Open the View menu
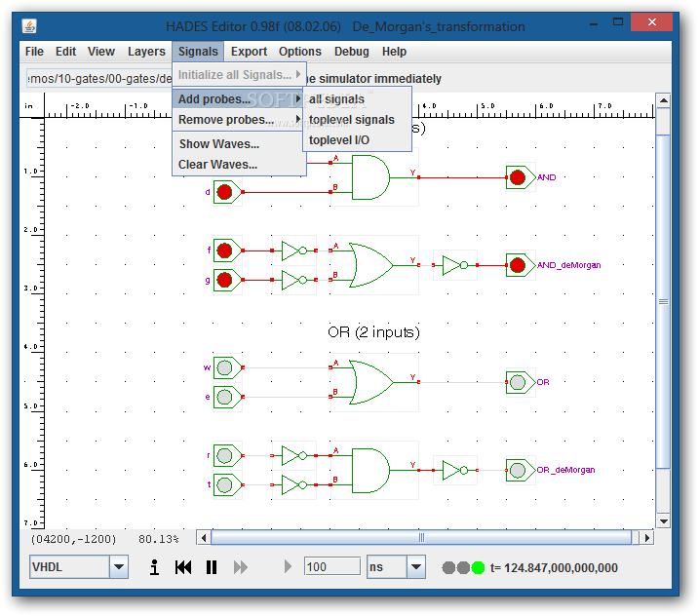 coord(101,52)
